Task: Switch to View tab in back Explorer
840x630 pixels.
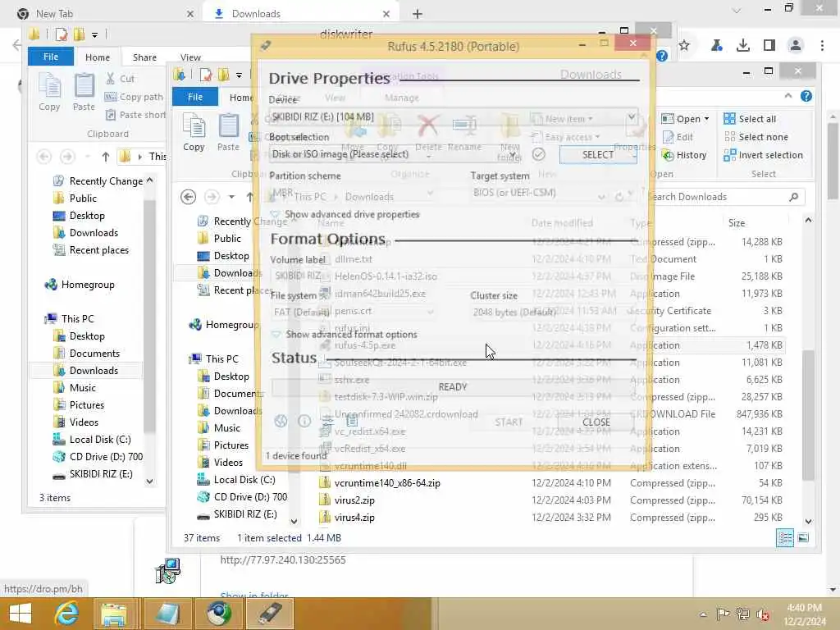Action: (190, 57)
